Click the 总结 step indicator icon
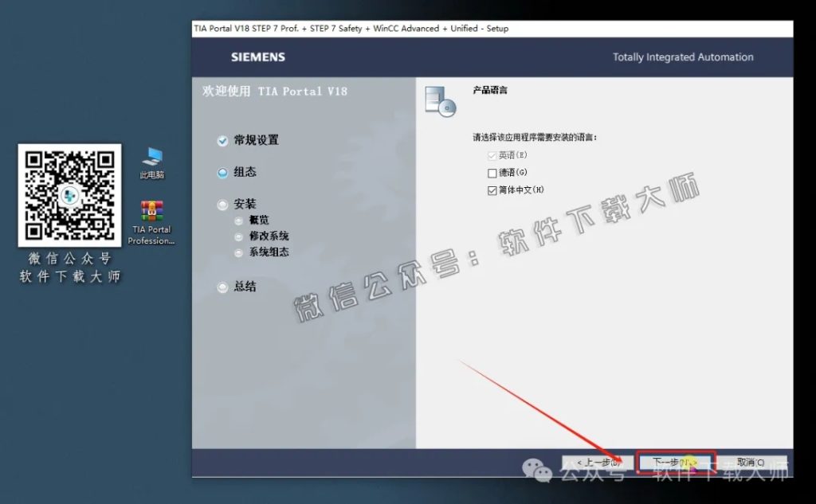The image size is (816, 504). [x=222, y=287]
